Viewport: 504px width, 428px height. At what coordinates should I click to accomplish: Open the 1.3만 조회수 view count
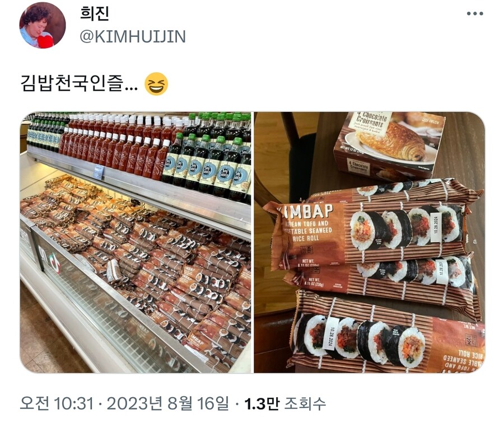(x=286, y=403)
